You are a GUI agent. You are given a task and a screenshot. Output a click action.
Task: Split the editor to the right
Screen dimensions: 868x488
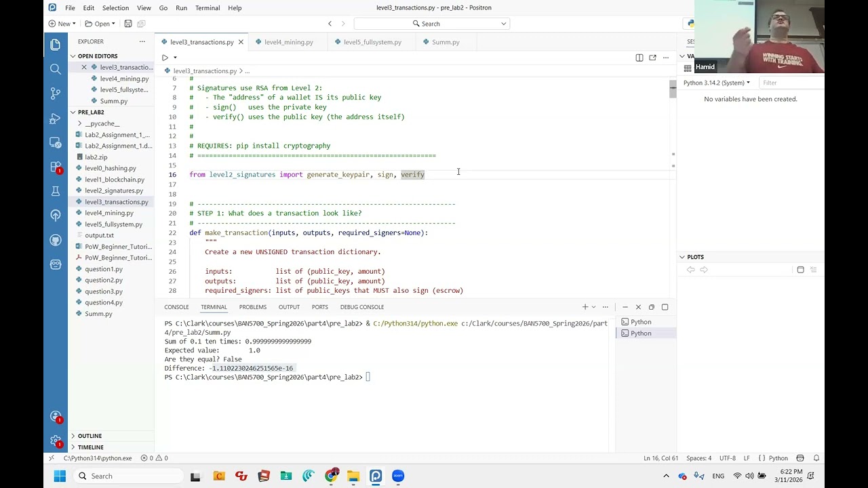[x=639, y=58]
